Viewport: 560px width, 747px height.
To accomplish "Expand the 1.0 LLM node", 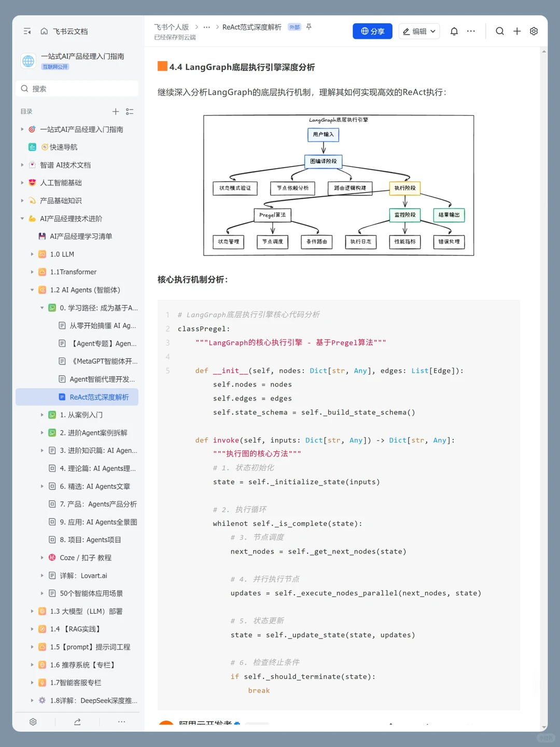I will pyautogui.click(x=32, y=254).
